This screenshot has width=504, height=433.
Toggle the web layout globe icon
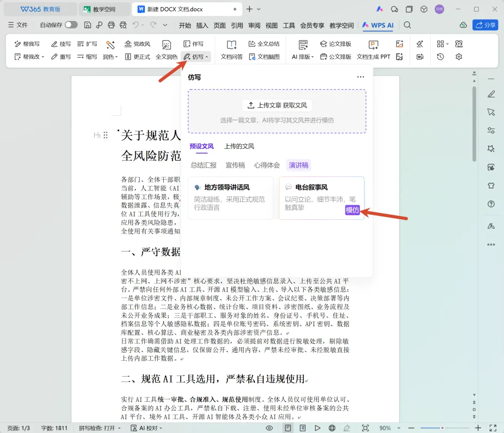click(332, 428)
